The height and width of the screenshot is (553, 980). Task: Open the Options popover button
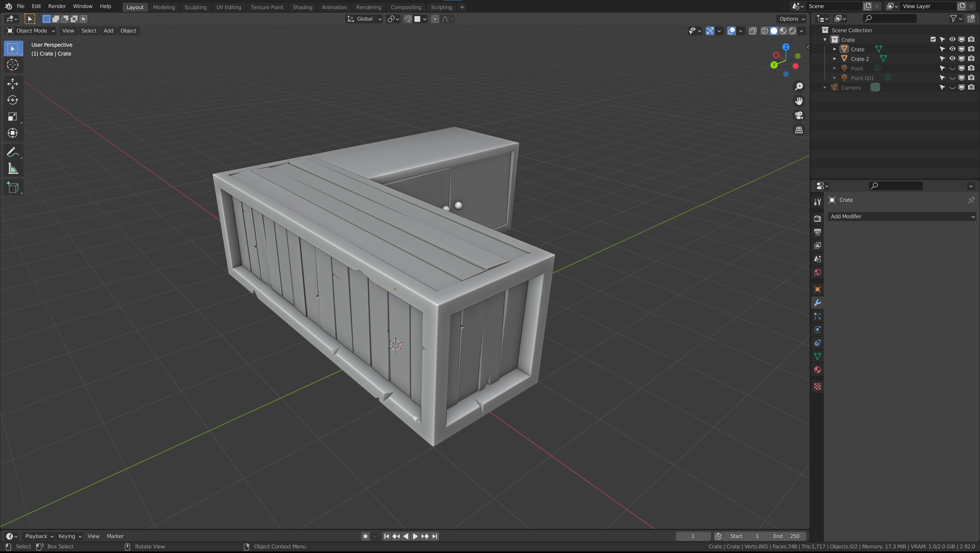point(792,19)
